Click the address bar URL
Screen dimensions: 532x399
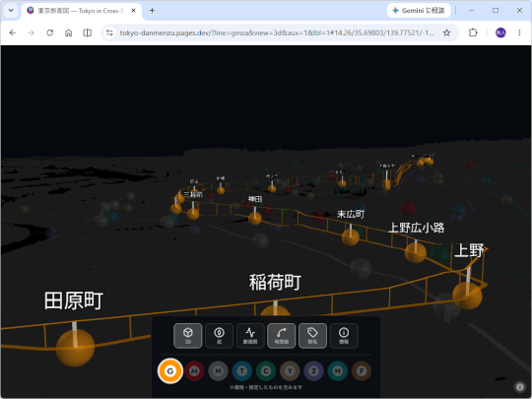pos(277,33)
